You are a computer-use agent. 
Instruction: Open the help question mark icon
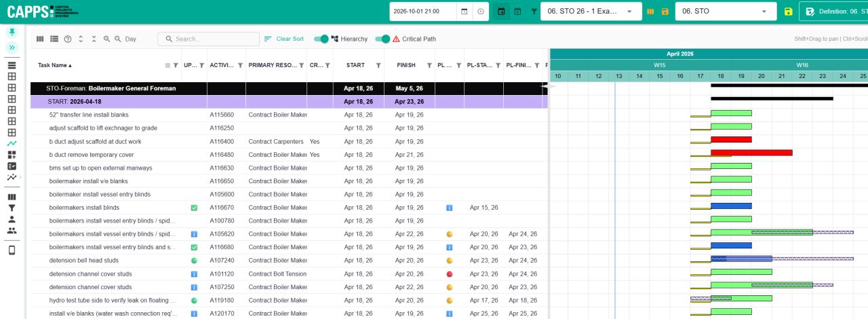68,39
